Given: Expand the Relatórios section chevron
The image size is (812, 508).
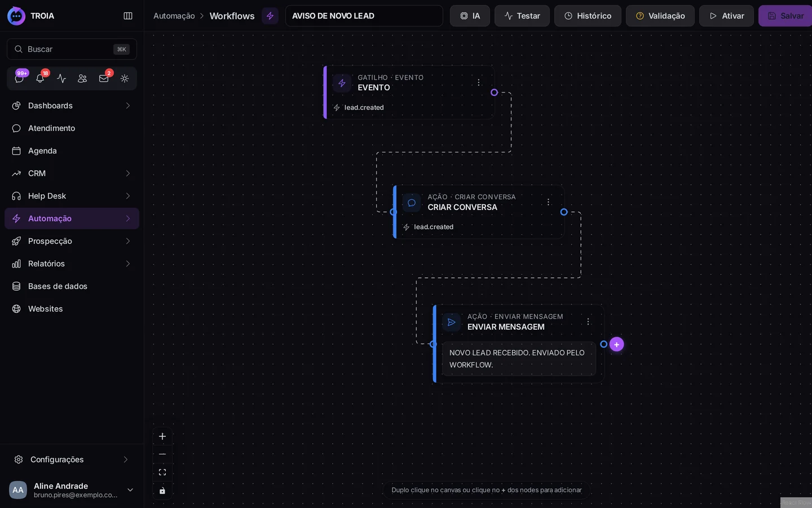Looking at the screenshot, I should [x=128, y=264].
